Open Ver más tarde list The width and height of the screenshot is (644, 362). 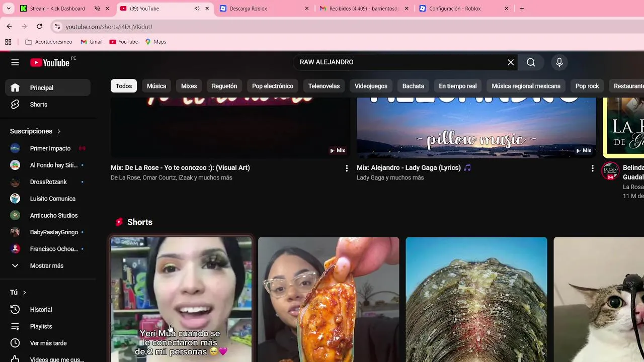click(48, 343)
